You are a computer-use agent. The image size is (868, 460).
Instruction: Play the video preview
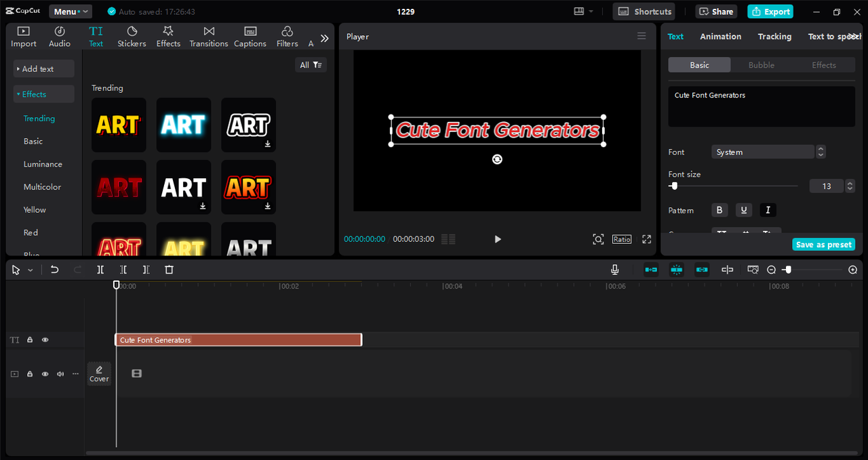[498, 239]
